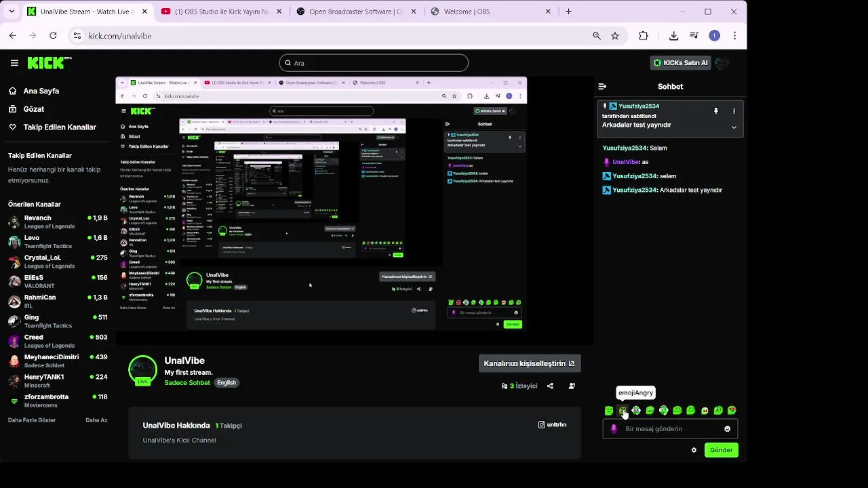
Task: Select the last emote with red sunglasses
Action: click(732, 411)
